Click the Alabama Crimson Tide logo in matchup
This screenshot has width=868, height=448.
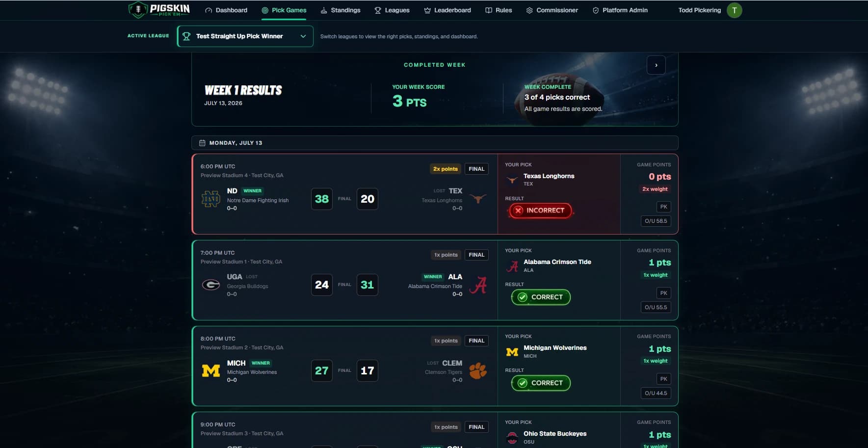[x=478, y=285]
